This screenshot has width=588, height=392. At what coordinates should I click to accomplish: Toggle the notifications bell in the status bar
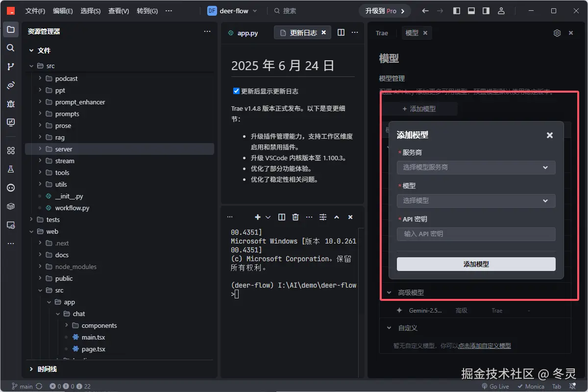click(x=572, y=386)
